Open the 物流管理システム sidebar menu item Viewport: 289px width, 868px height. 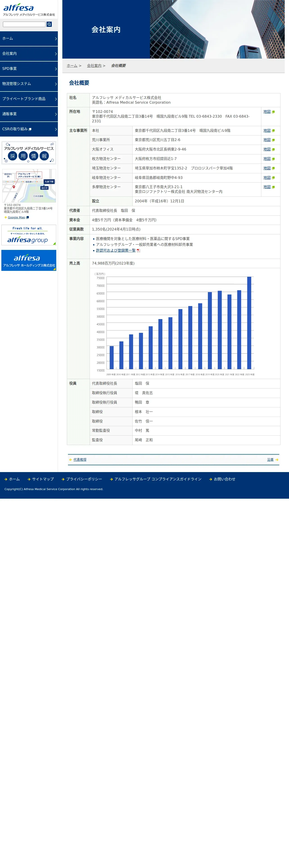(x=29, y=84)
